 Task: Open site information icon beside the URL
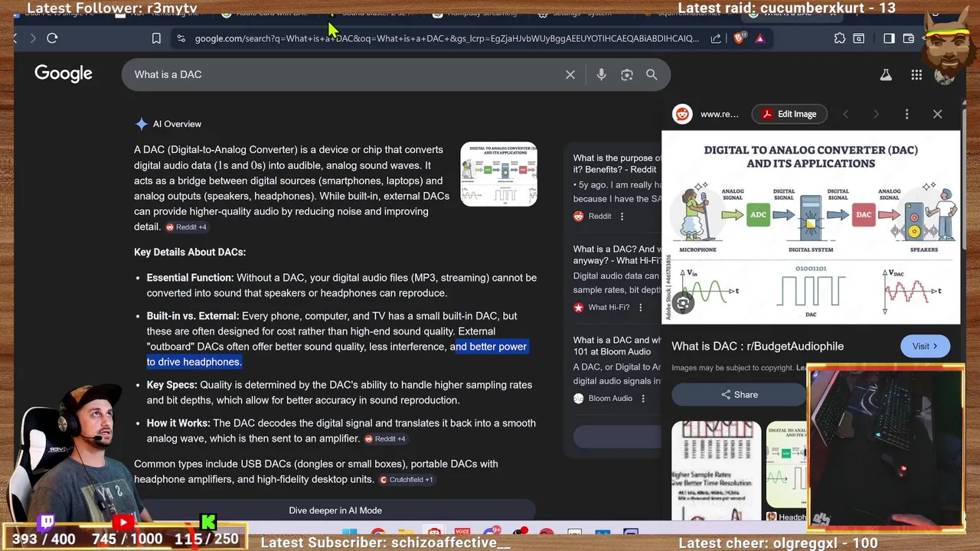(181, 38)
